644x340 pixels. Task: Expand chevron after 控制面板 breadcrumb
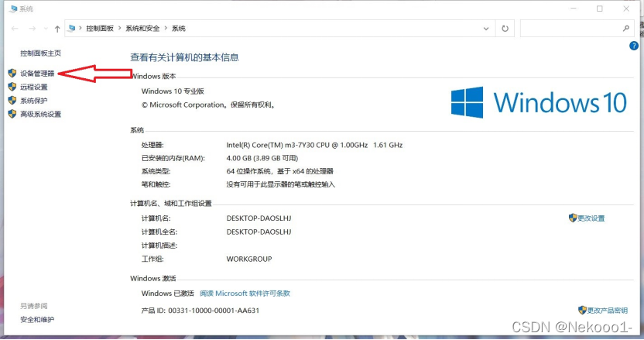(x=119, y=29)
